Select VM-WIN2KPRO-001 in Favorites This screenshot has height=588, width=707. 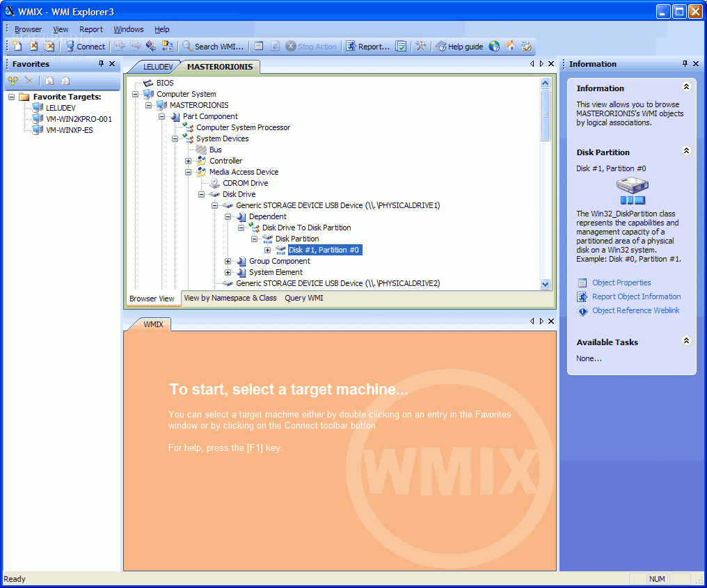pyautogui.click(x=79, y=119)
